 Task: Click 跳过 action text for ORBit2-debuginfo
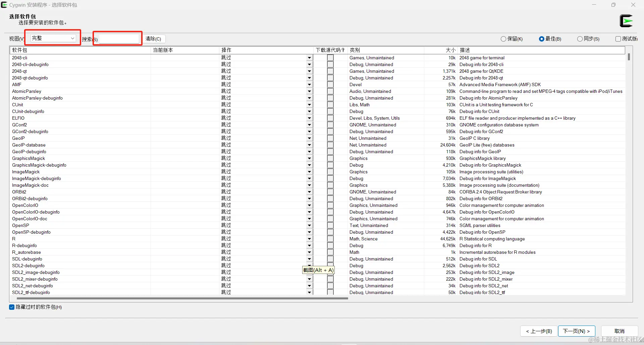(226, 198)
